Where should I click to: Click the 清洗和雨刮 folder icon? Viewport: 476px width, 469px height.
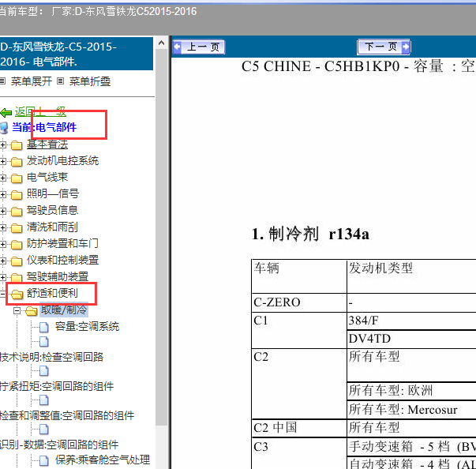click(x=17, y=228)
